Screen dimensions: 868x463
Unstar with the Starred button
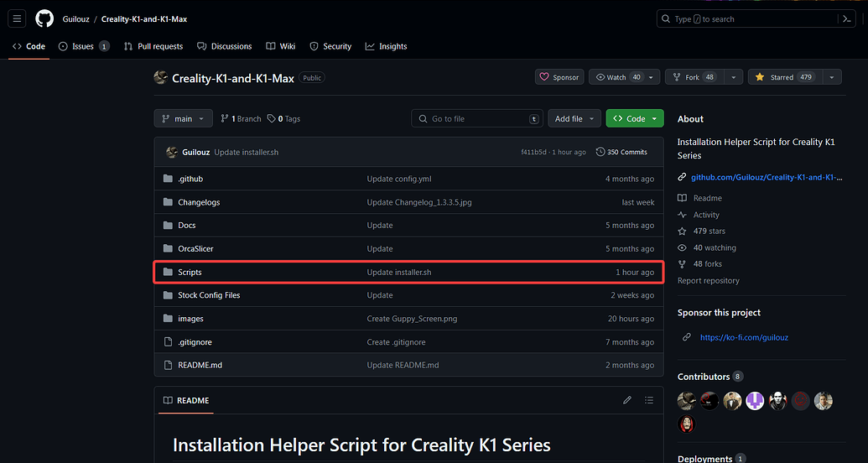[786, 77]
